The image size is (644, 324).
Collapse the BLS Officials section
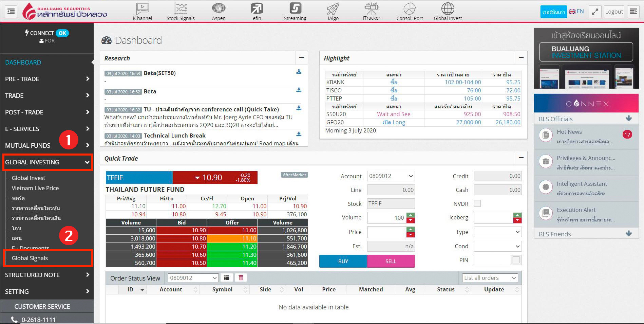[629, 119]
